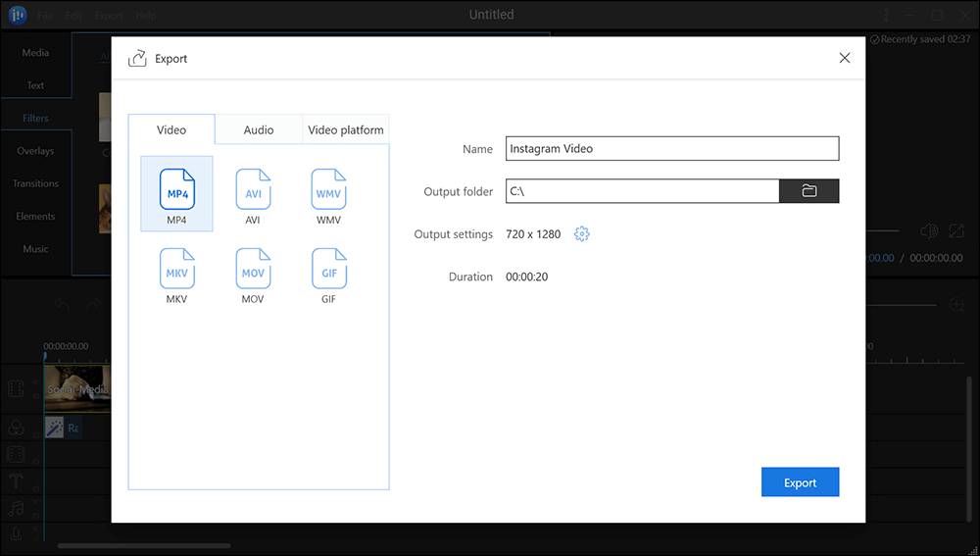Open the Export share icon in header
980x556 pixels.
tap(138, 59)
